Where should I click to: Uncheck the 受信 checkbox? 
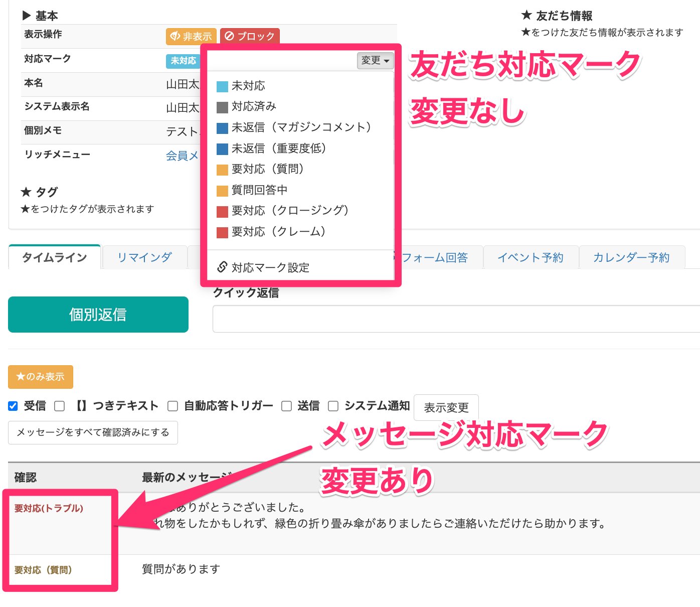pyautogui.click(x=13, y=406)
